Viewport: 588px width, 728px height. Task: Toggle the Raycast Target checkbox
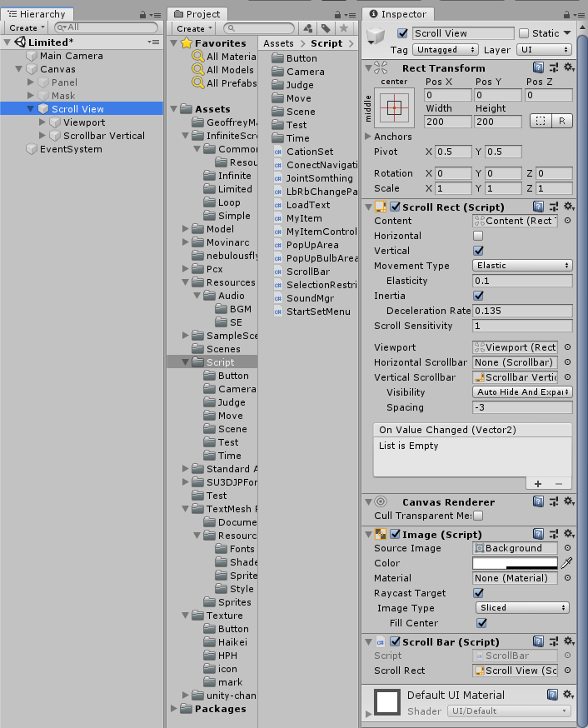point(478,593)
